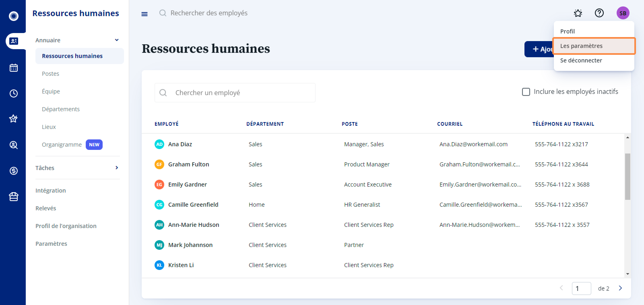Click Camille Greenfield's CG avatar
This screenshot has height=305, width=644.
click(159, 205)
